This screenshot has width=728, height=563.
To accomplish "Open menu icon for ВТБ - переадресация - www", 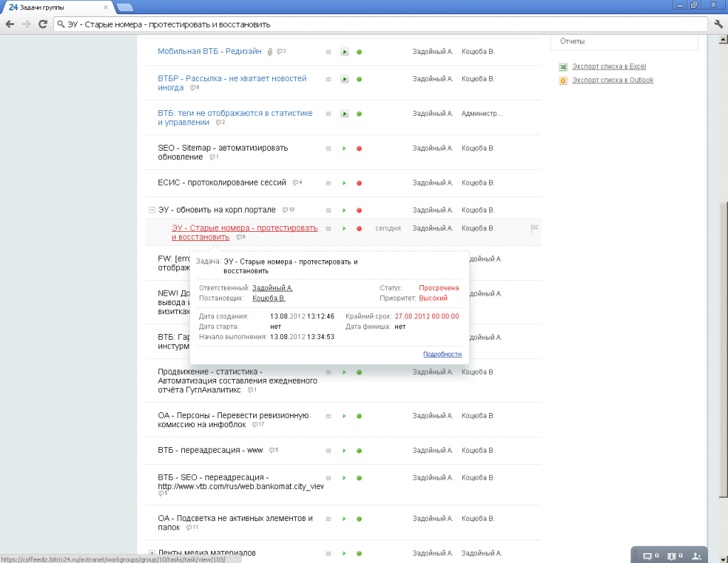I will click(328, 451).
